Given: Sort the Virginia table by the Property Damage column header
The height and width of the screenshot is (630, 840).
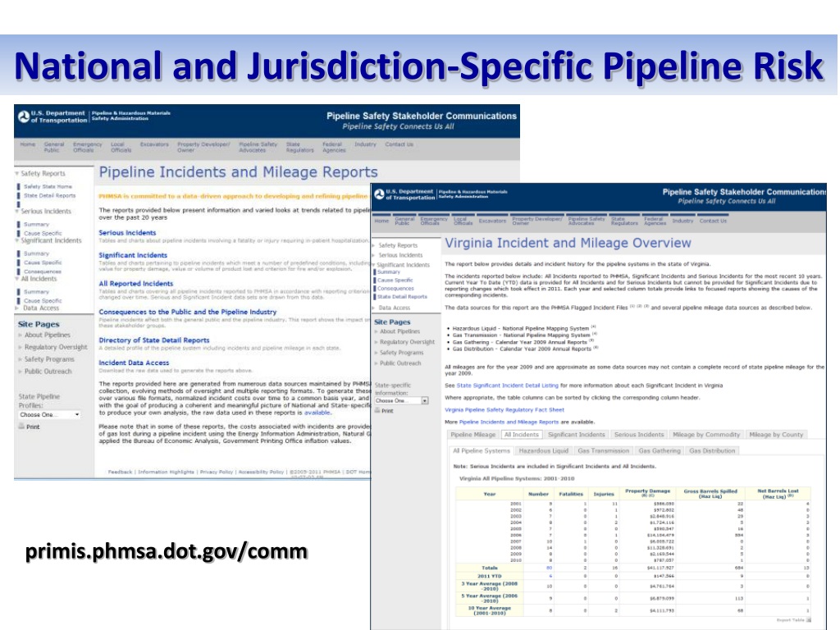Looking at the screenshot, I should 648,493.
